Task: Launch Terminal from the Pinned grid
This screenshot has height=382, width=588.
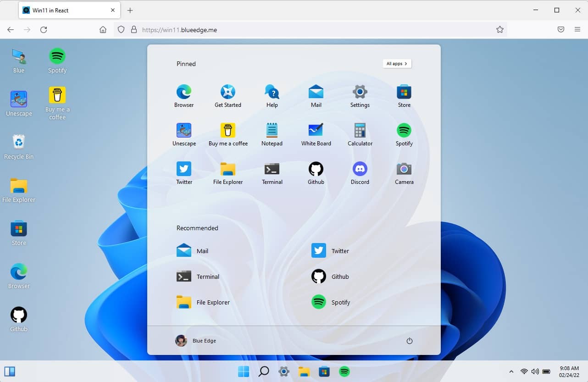Action: 272,173
